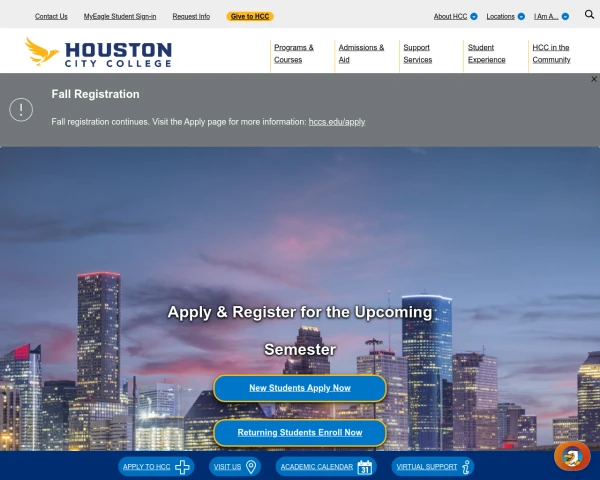This screenshot has height=480, width=600.
Task: Open the ACADEMIC CALENDAR link text
Action: pos(317,467)
